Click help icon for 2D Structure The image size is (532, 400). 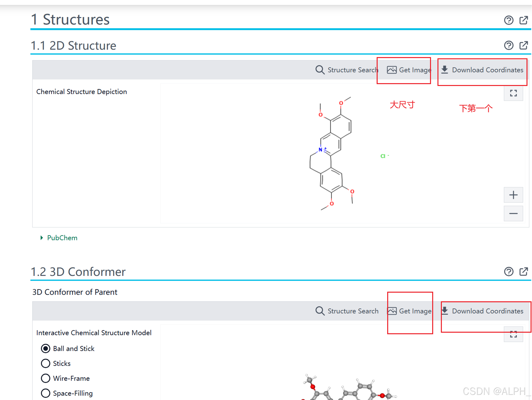click(508, 45)
